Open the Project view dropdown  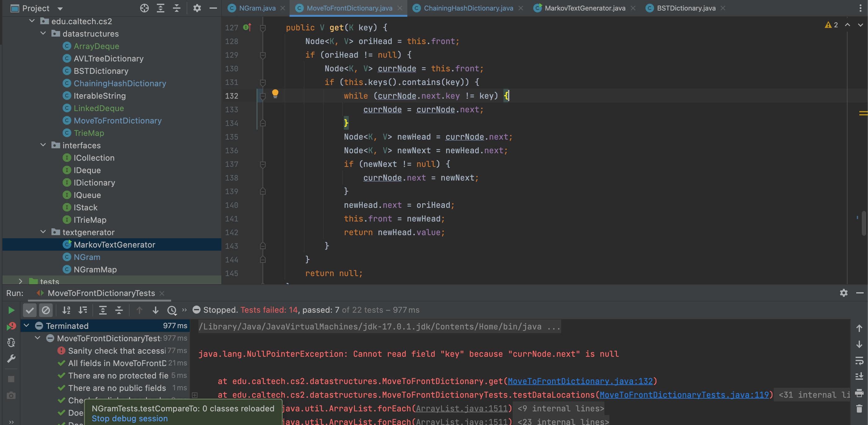coord(60,8)
